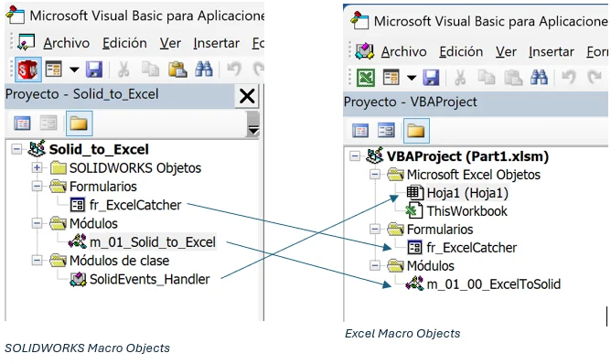Select Microsoft Excel Objetos folder label

pyautogui.click(x=474, y=175)
